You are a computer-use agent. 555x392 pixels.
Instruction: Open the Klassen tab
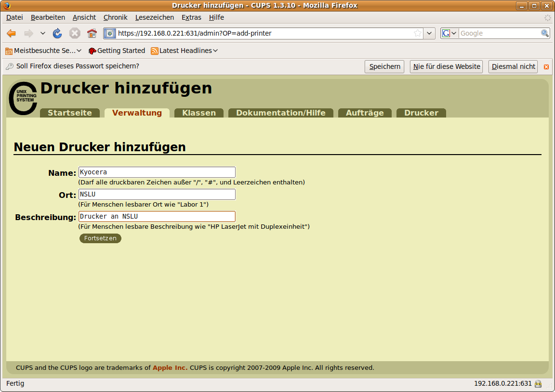[x=199, y=113]
